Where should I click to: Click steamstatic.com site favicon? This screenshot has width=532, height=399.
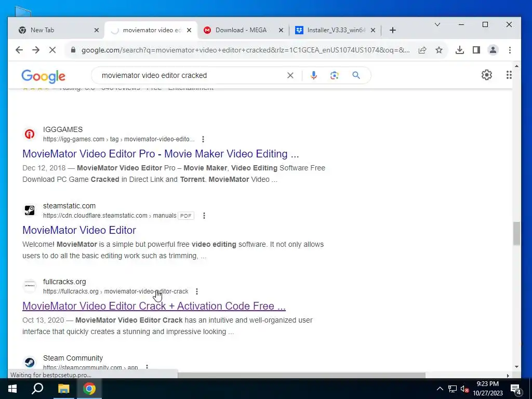tap(30, 210)
